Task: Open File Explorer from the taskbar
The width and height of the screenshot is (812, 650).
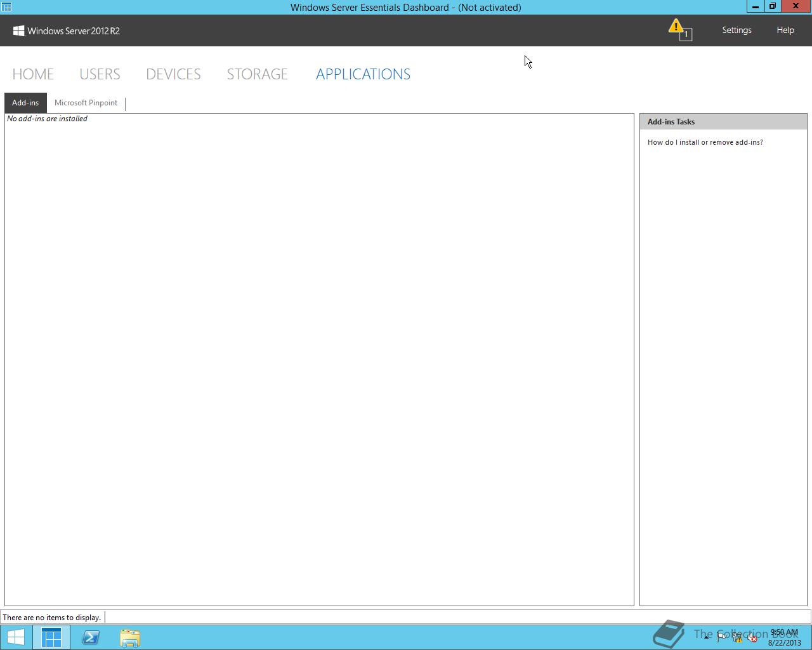Action: click(130, 637)
